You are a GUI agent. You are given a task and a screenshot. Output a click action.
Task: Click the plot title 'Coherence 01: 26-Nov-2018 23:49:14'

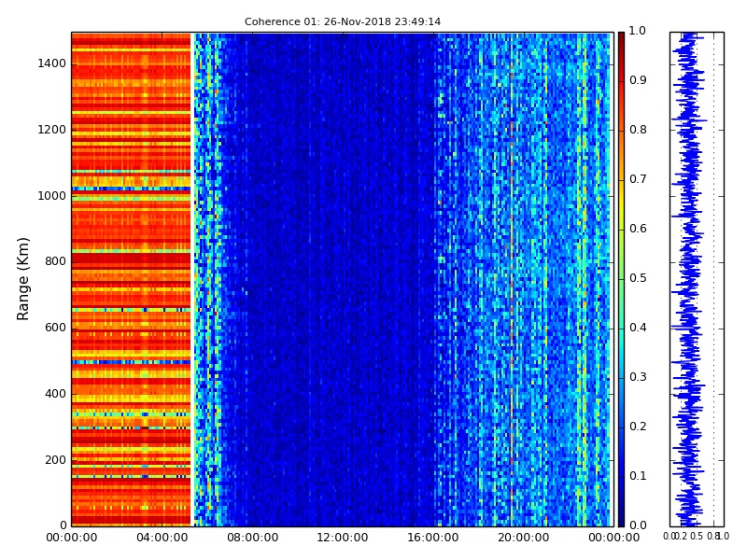(343, 21)
